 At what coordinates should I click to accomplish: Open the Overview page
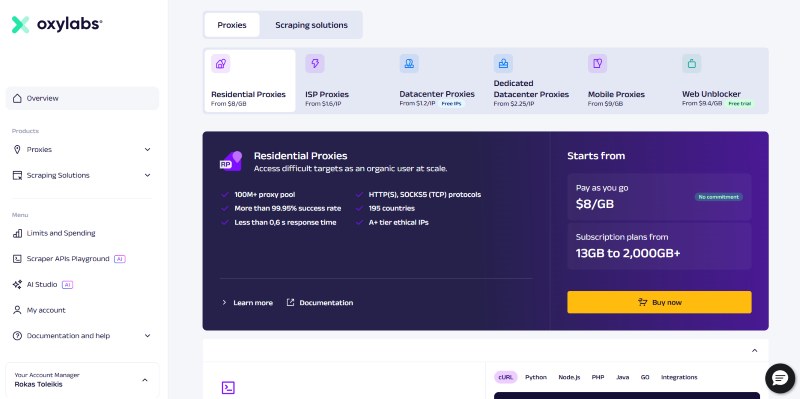[x=82, y=98]
